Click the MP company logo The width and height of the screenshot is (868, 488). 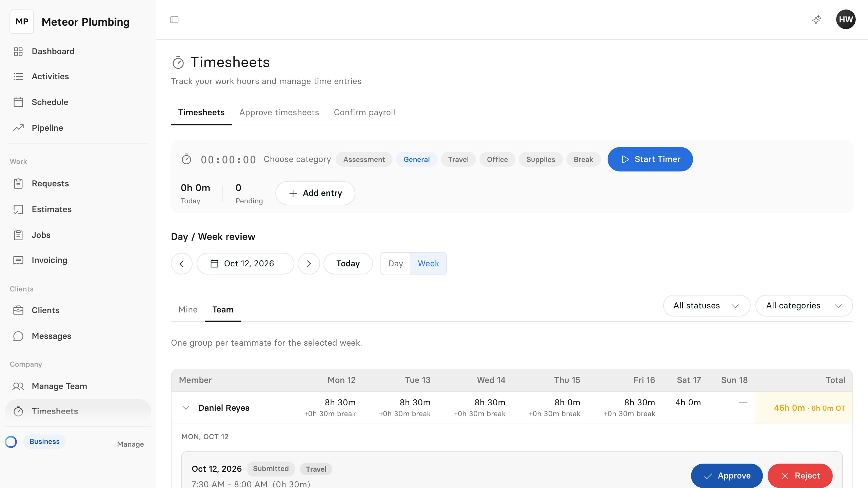coord(22,22)
